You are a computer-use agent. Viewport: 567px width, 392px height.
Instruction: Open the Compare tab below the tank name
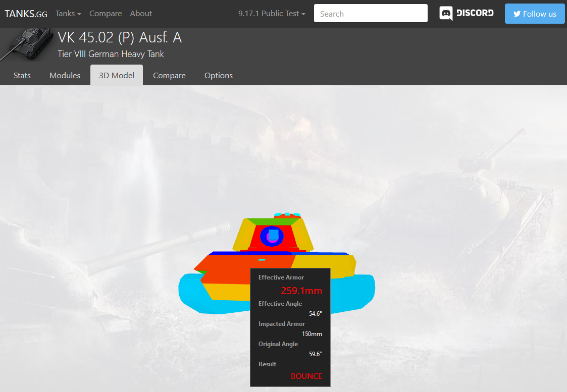[169, 76]
